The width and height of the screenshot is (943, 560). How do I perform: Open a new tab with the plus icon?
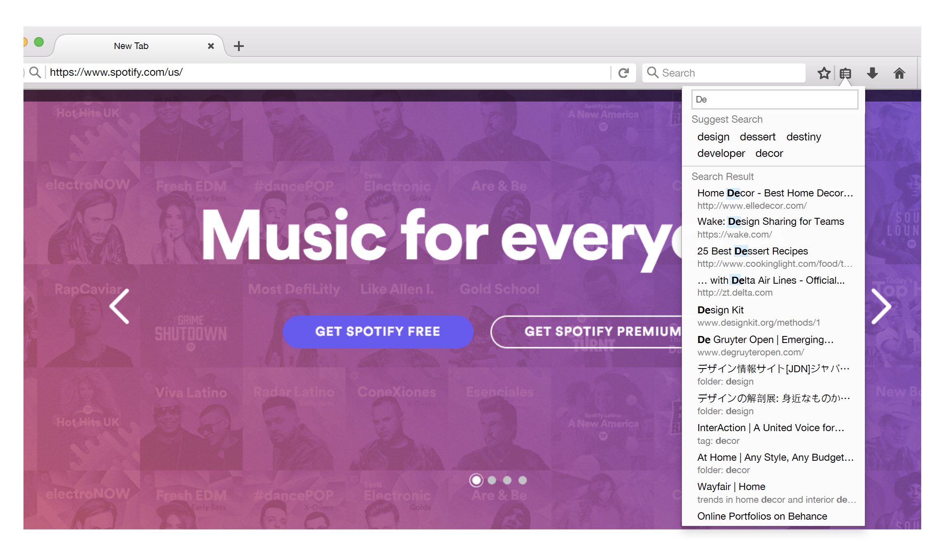pos(238,46)
